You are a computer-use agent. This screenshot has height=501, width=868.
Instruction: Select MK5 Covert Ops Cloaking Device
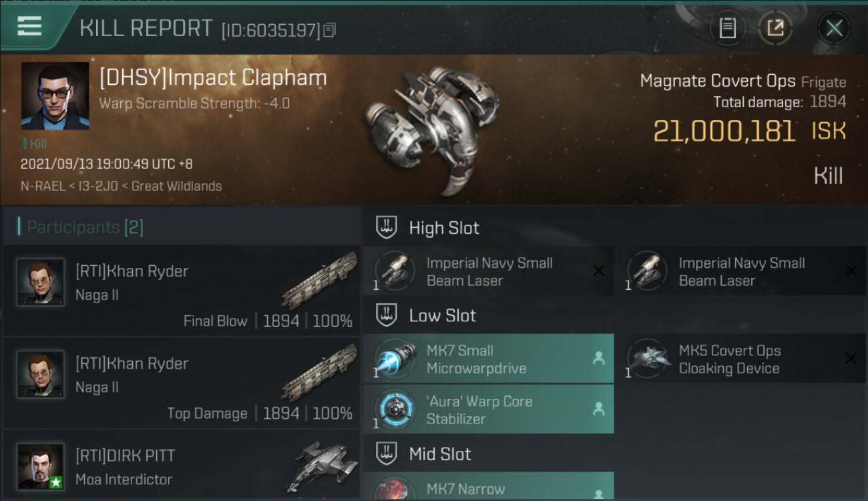coord(740,359)
